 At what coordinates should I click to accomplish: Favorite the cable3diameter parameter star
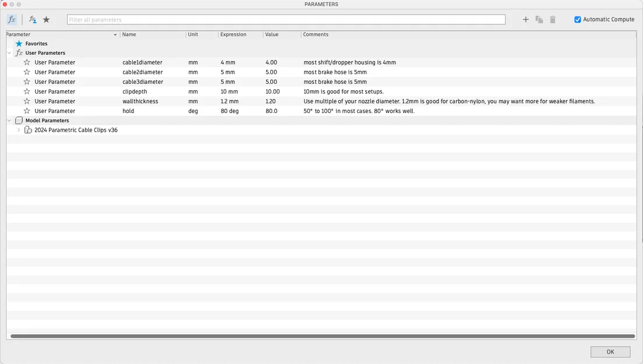point(27,82)
